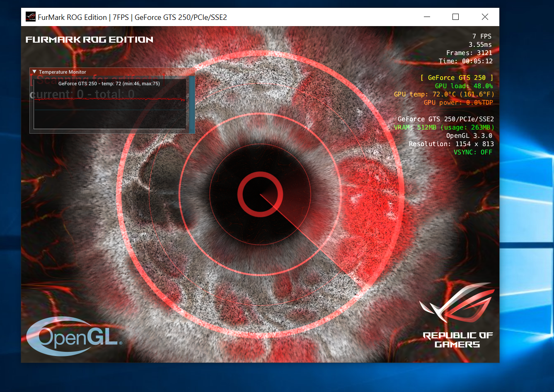
Task: Click the "GPU power: 0.0%TDP" line
Action: coord(458,103)
